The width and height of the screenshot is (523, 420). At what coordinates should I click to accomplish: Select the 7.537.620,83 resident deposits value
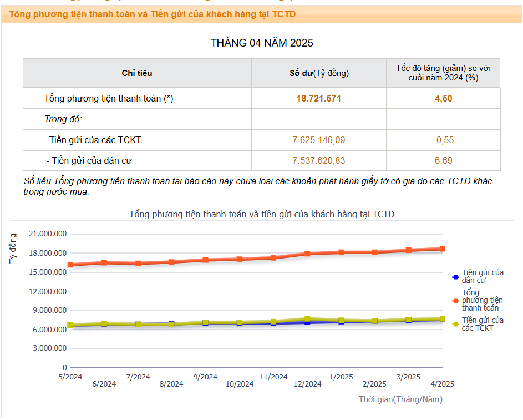click(319, 160)
